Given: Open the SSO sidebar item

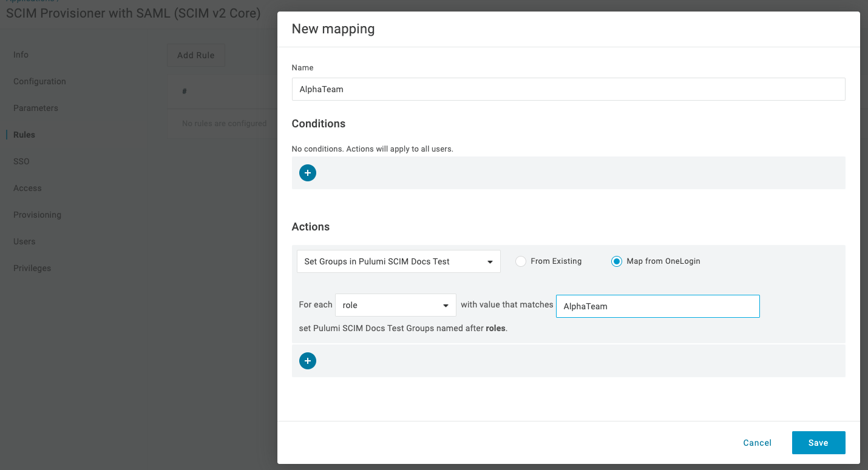Looking at the screenshot, I should click(x=21, y=161).
